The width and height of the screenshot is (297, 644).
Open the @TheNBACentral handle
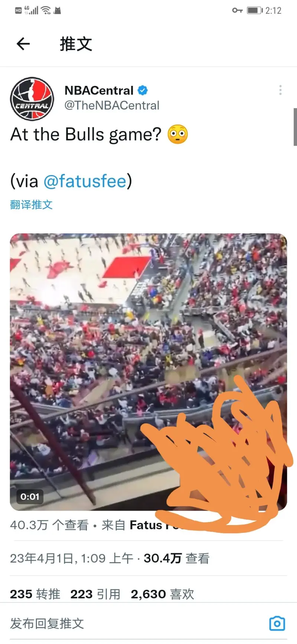(x=112, y=106)
